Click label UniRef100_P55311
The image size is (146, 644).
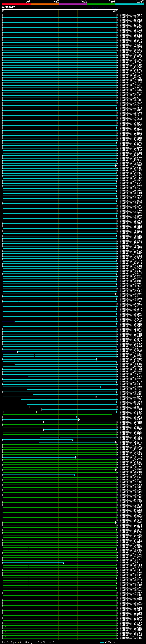click(131, 231)
